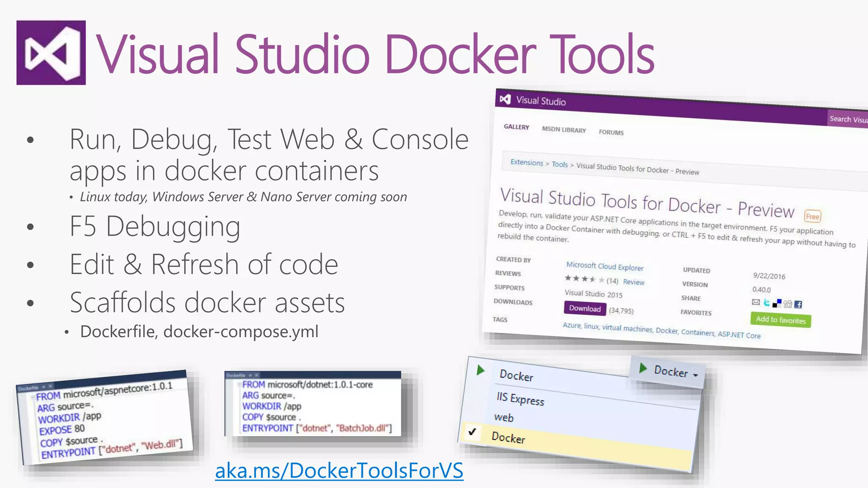Image resolution: width=868 pixels, height=488 pixels.
Task: Click the green play icon beside Docker in the menu
Action: (x=480, y=370)
